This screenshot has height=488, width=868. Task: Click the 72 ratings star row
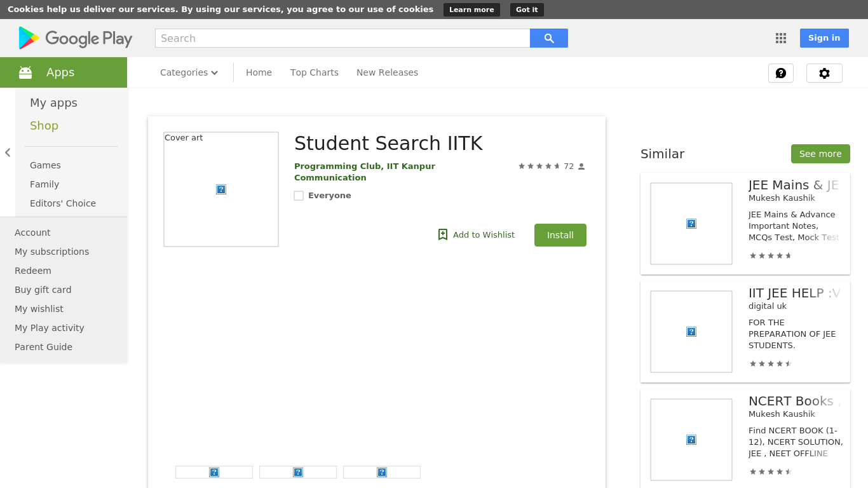click(539, 166)
